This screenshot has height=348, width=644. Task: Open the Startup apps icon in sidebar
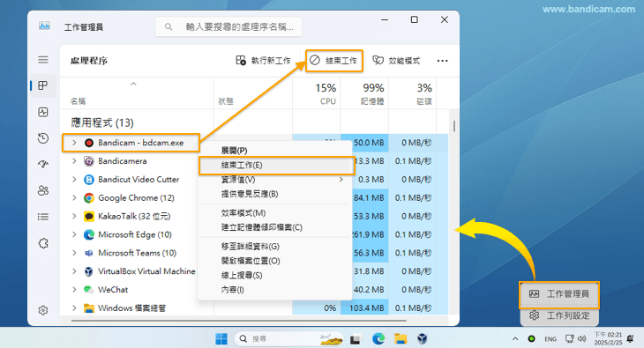[43, 164]
